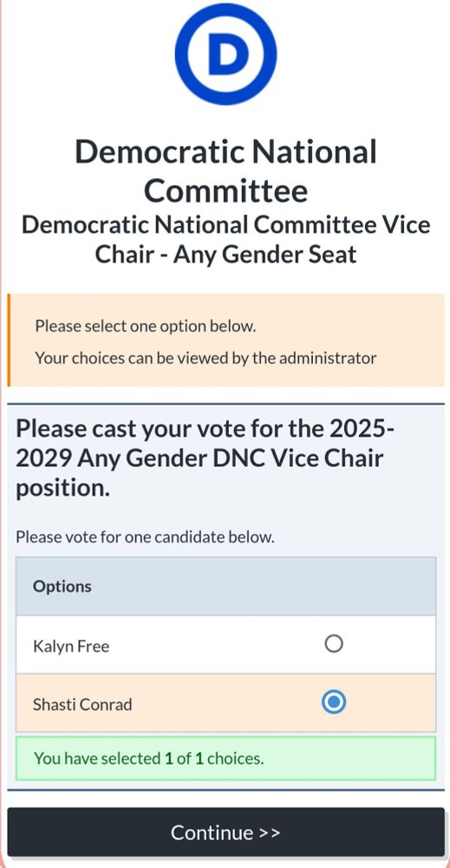
Task: Click 'Please vote for one candidate below' instruction
Action: pyautogui.click(x=145, y=536)
